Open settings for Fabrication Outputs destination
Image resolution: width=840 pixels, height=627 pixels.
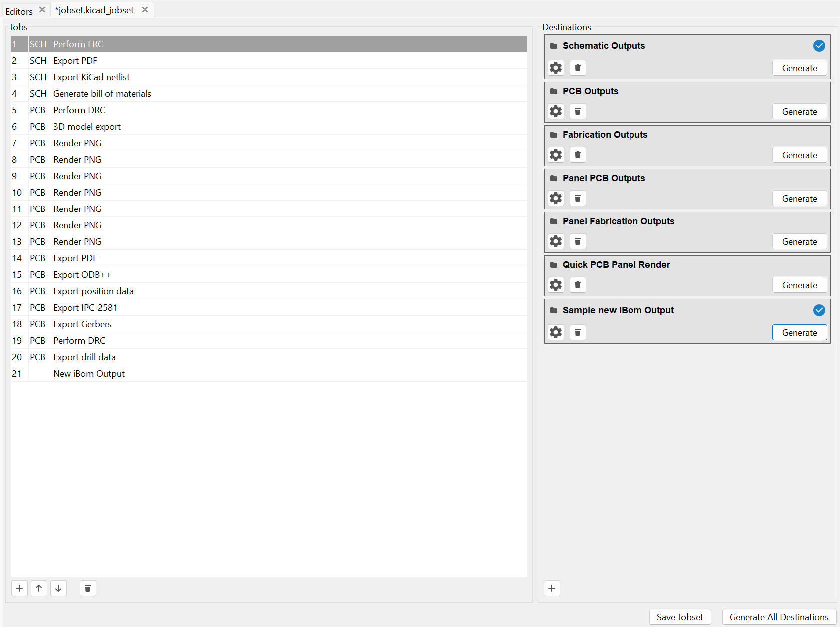click(556, 155)
